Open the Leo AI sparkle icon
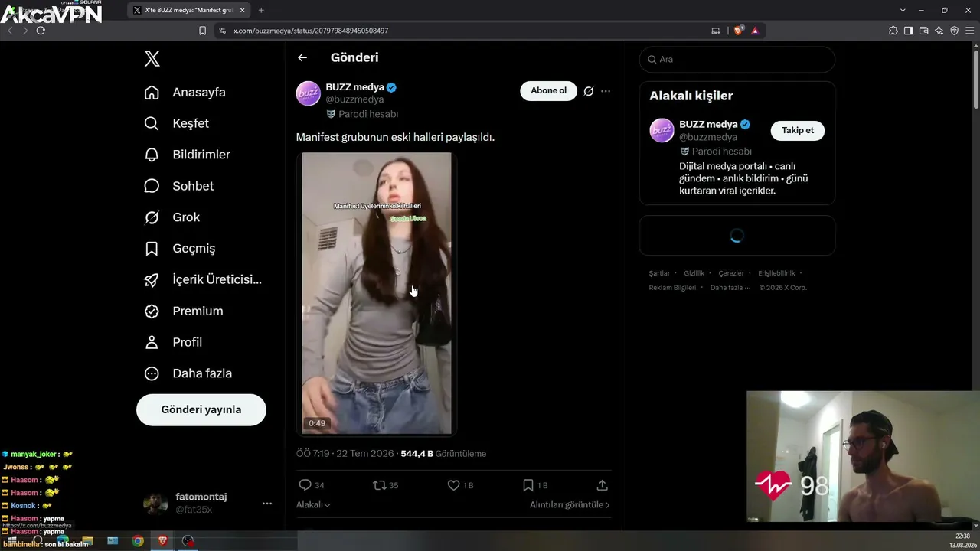Image resolution: width=980 pixels, height=551 pixels. [x=939, y=31]
